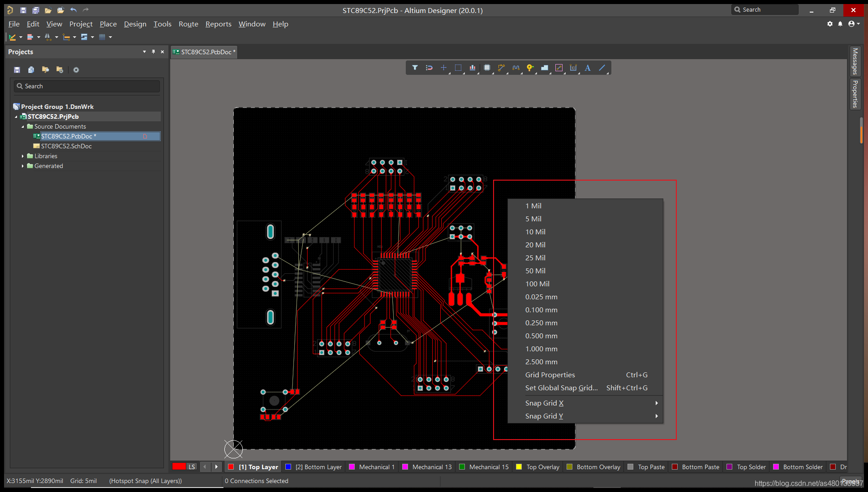Image resolution: width=868 pixels, height=492 pixels.
Task: Click the red current layer color swatch
Action: (179, 467)
